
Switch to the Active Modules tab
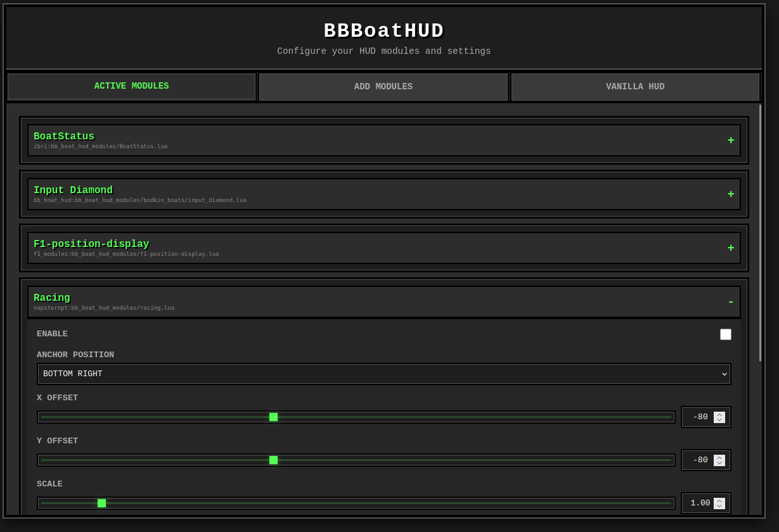pyautogui.click(x=132, y=87)
